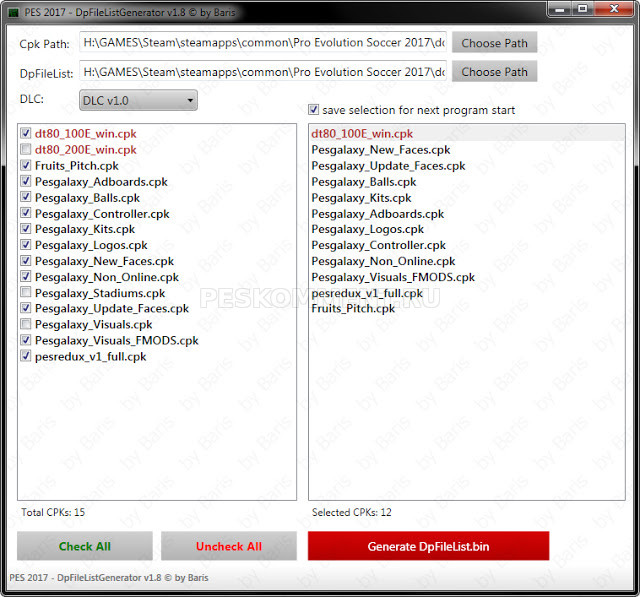Image resolution: width=640 pixels, height=597 pixels.
Task: Select Pesgalaxy_New_Faces.cpk in right list
Action: [467, 150]
